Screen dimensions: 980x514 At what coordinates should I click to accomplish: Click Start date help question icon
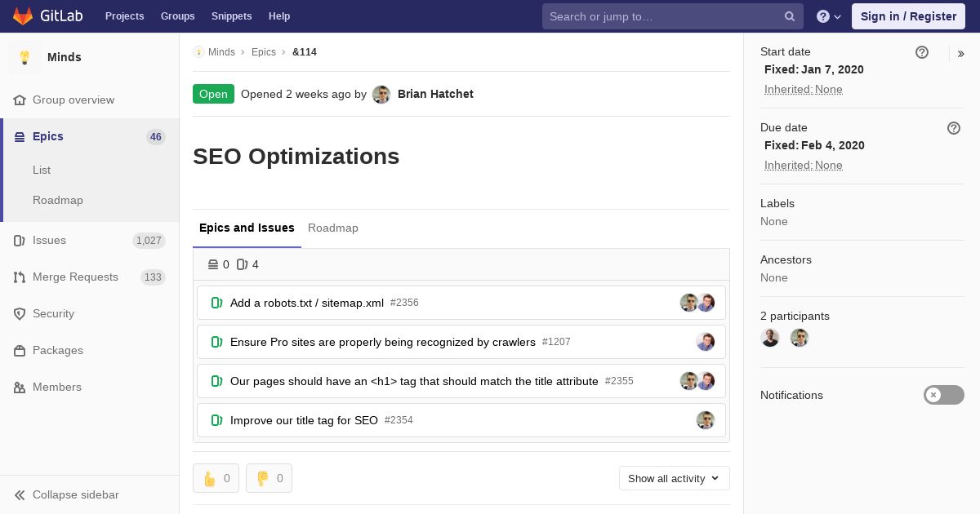tap(922, 52)
